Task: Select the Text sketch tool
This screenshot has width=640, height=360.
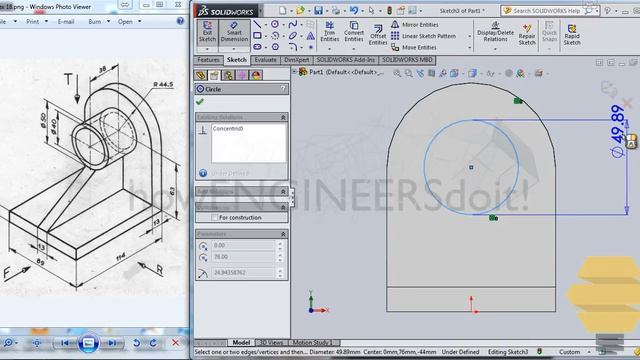Action: [311, 36]
